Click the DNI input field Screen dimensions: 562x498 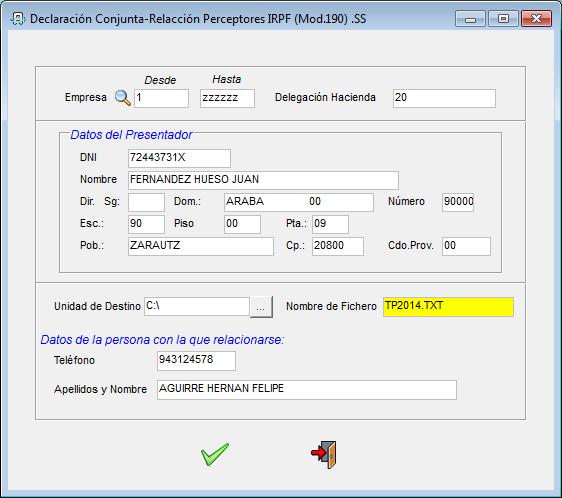pos(179,158)
